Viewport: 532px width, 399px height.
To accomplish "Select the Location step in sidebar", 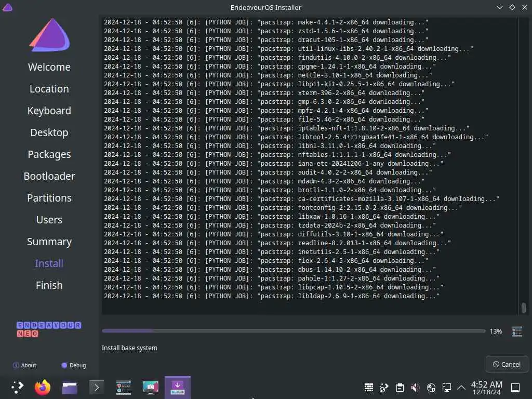I will coord(49,89).
